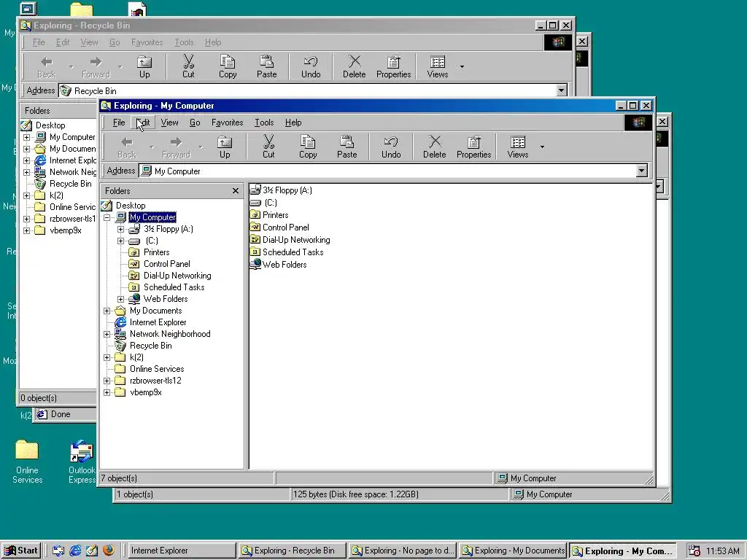Image resolution: width=747 pixels, height=560 pixels.
Task: Open Edit menu in Recycle Bin window
Action: pyautogui.click(x=63, y=42)
